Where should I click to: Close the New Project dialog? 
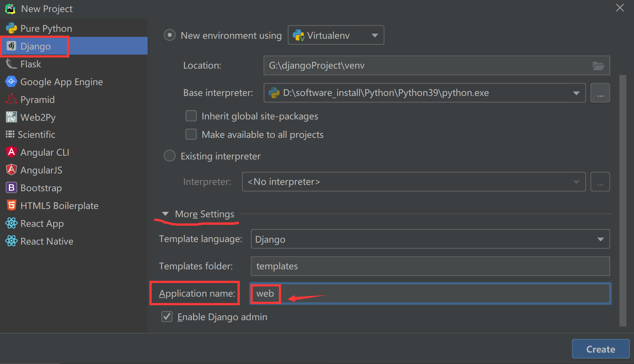(620, 8)
